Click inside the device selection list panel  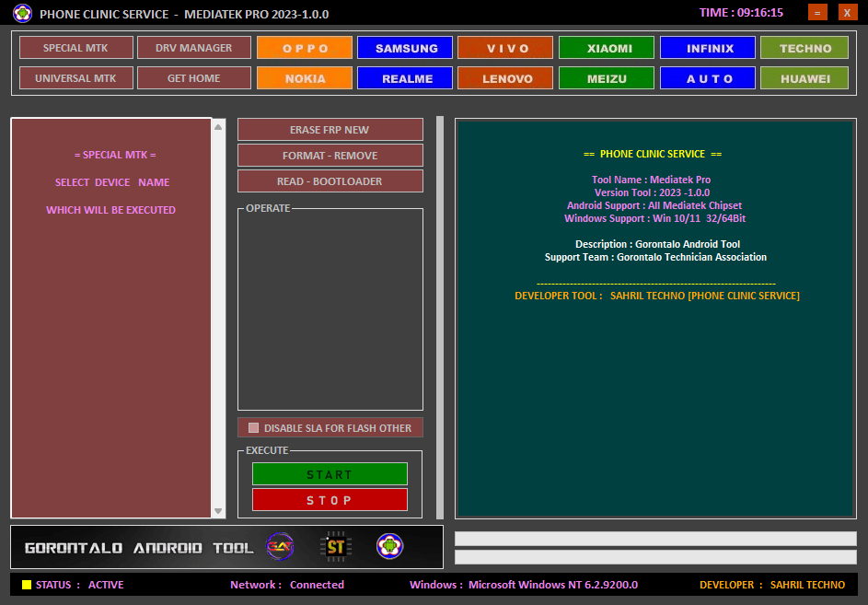point(110,322)
